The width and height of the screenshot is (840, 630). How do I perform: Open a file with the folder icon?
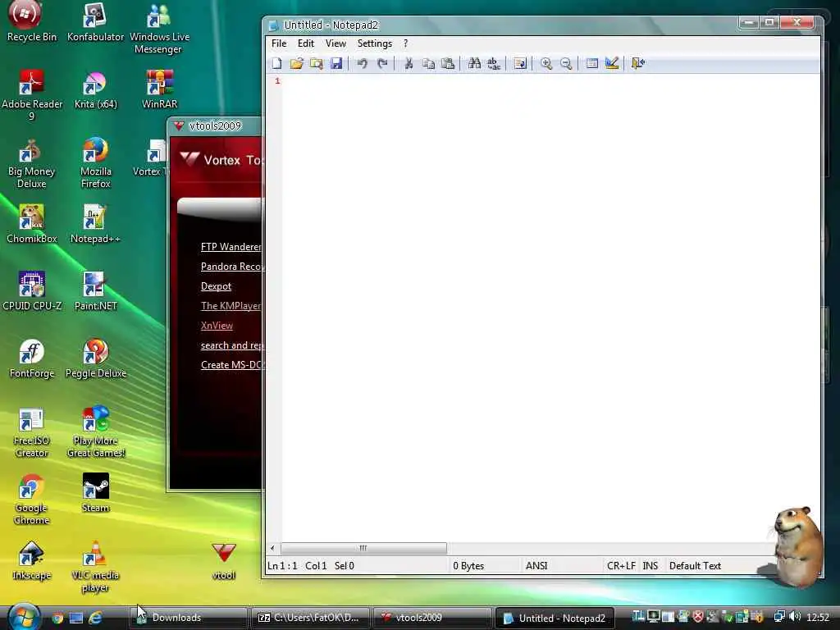296,63
